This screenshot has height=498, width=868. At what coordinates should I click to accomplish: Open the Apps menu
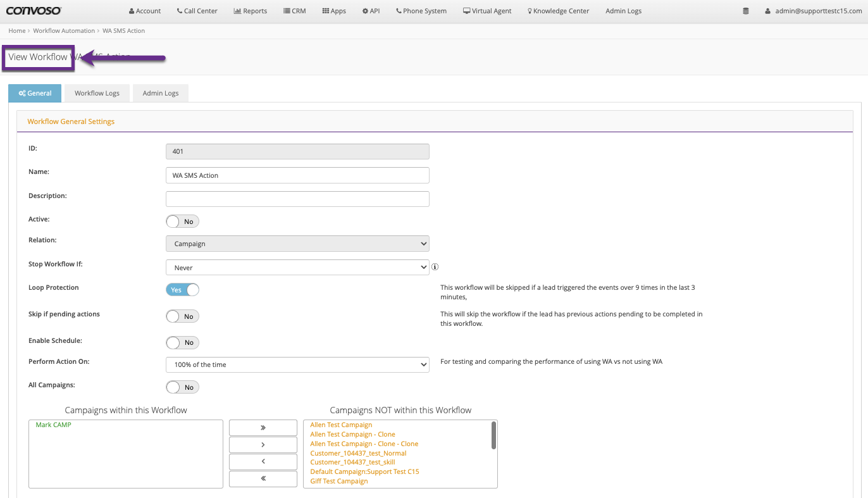pos(334,11)
